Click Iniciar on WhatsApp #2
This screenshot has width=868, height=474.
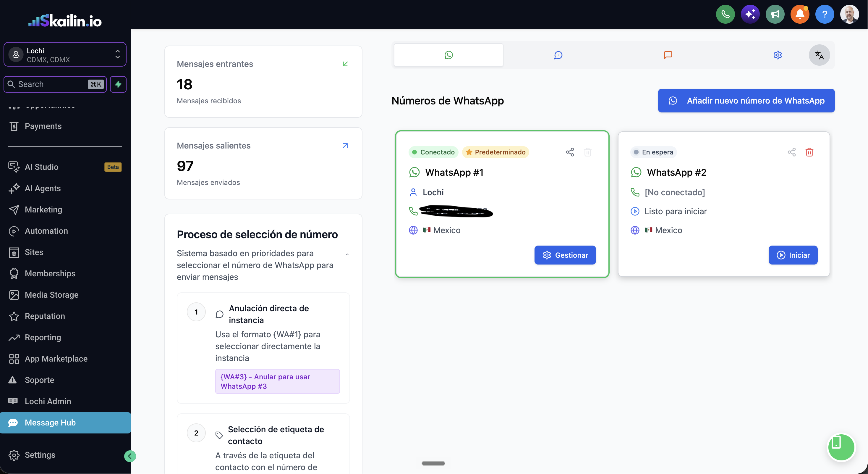[793, 255]
